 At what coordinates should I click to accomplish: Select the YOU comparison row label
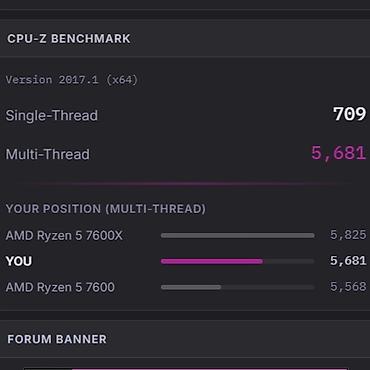point(19,261)
